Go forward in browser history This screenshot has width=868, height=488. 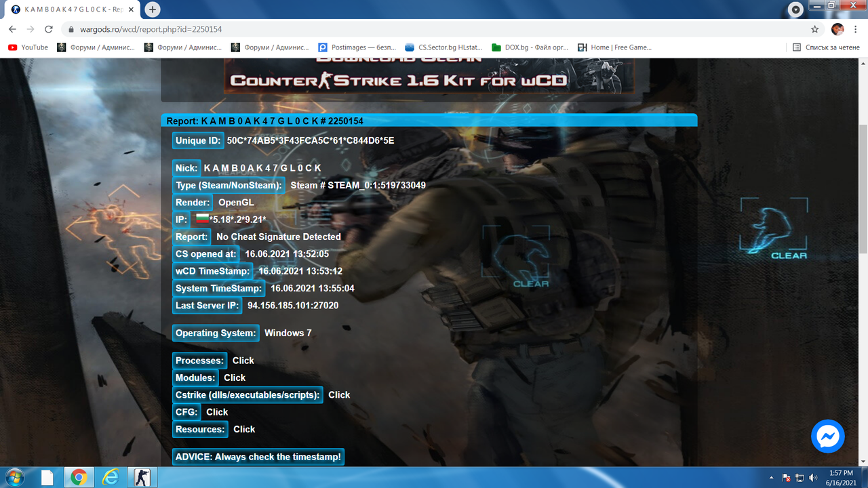pos(31,29)
